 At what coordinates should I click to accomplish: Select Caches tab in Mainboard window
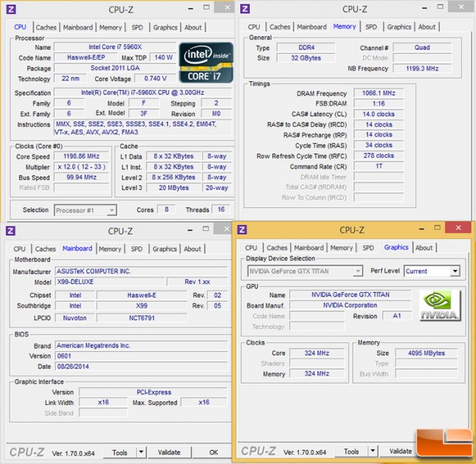click(46, 249)
